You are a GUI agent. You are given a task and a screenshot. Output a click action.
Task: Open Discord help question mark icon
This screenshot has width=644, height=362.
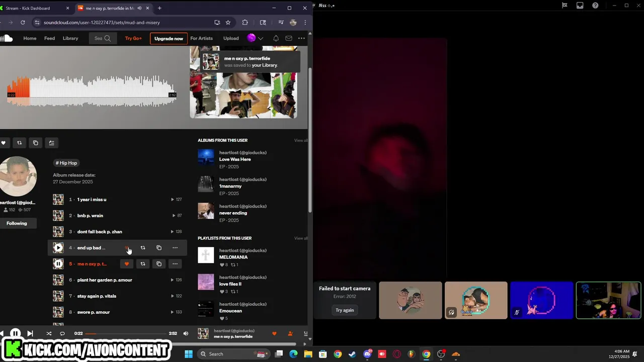coord(595,6)
